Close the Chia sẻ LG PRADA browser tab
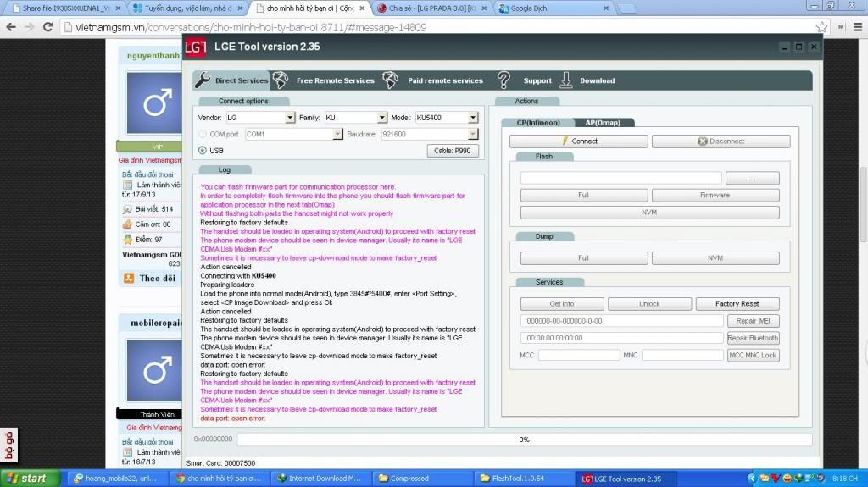The width and height of the screenshot is (868, 487). (484, 8)
